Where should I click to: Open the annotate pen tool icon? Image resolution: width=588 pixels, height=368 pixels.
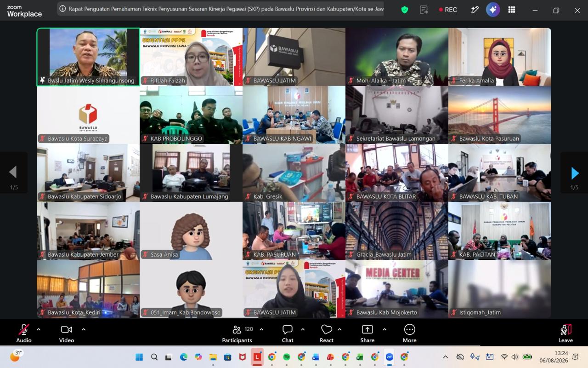[475, 10]
